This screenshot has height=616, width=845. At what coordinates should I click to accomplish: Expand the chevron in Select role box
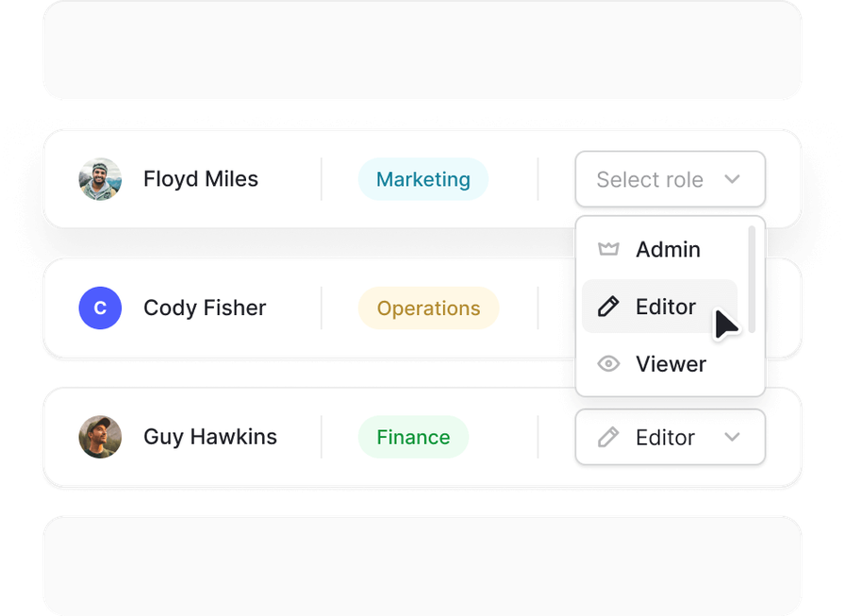click(x=732, y=179)
